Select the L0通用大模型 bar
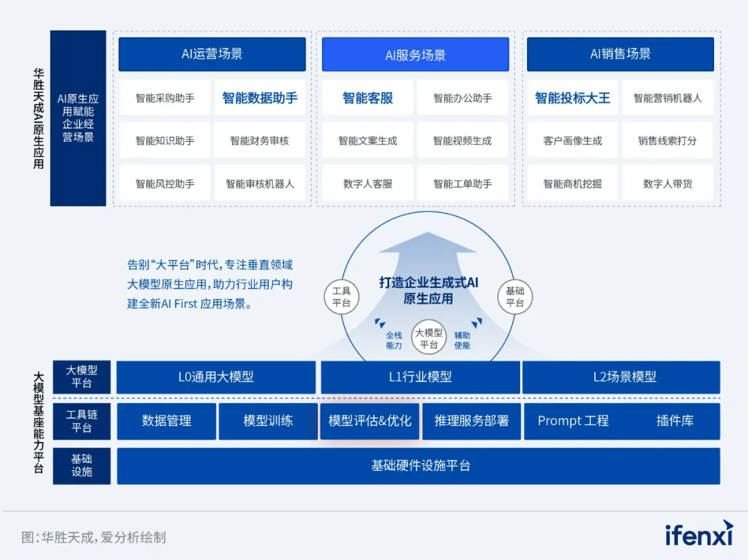This screenshot has height=560, width=748. (216, 377)
